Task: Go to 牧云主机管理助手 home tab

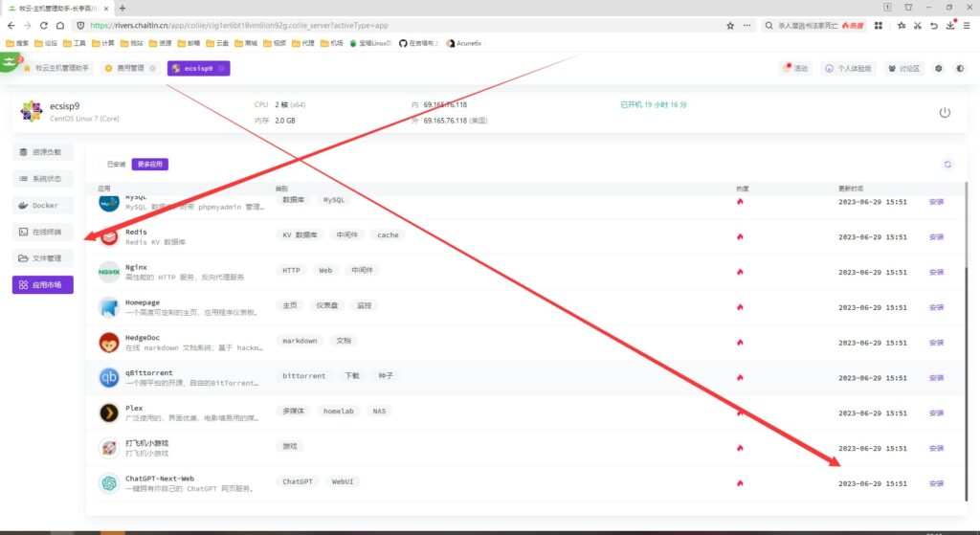Action: click(x=56, y=68)
